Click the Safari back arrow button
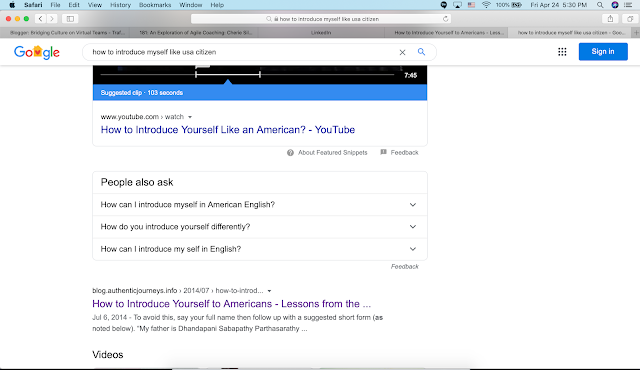This screenshot has height=370, width=640. tap(40, 19)
